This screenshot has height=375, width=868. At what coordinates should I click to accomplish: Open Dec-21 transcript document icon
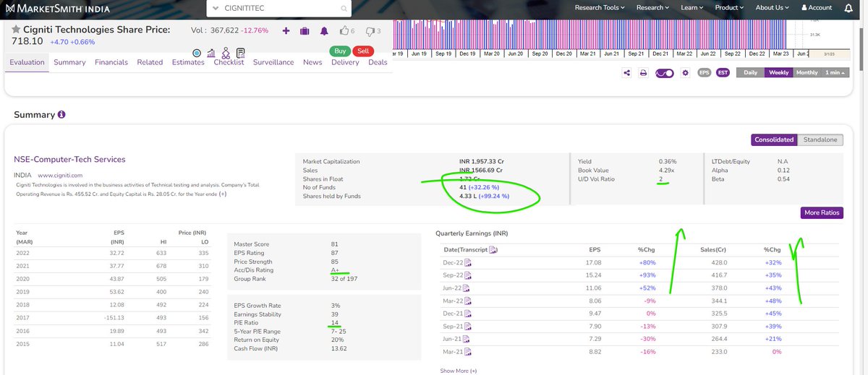[x=467, y=314]
